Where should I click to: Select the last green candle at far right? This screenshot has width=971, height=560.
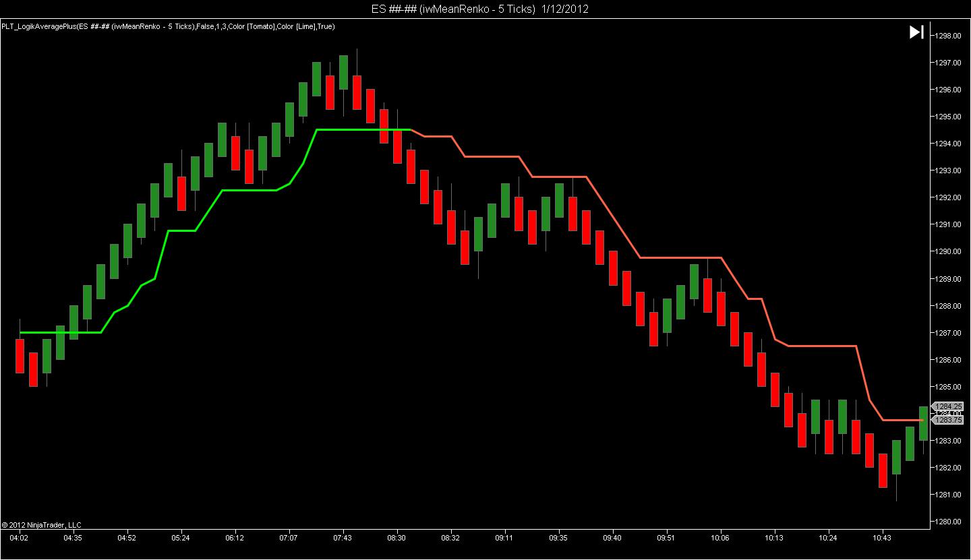[x=923, y=423]
